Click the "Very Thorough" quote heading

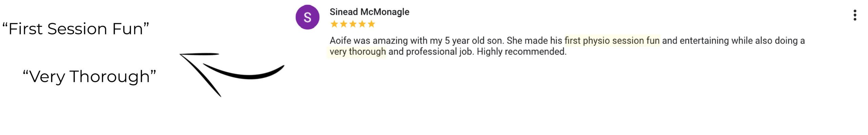(x=90, y=76)
